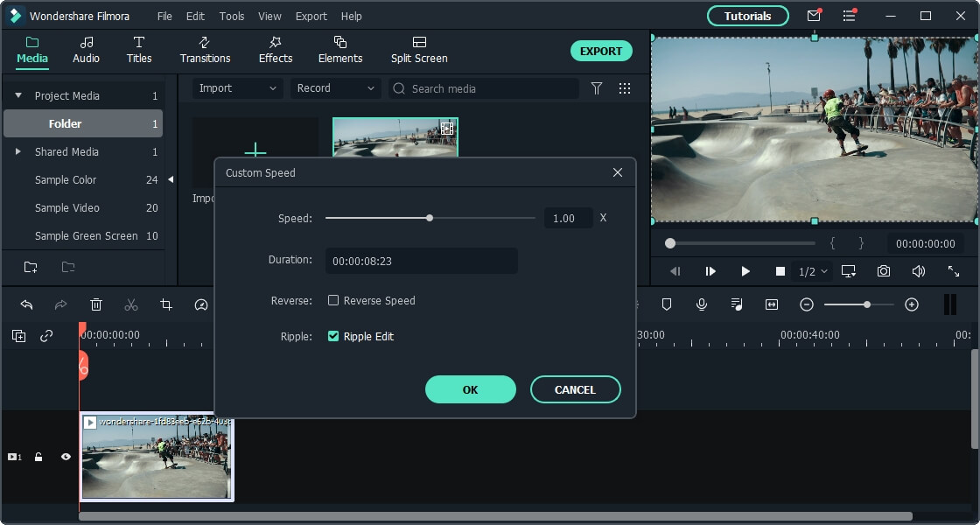
Task: Select the crop tool in timeline toolbar
Action: (166, 304)
